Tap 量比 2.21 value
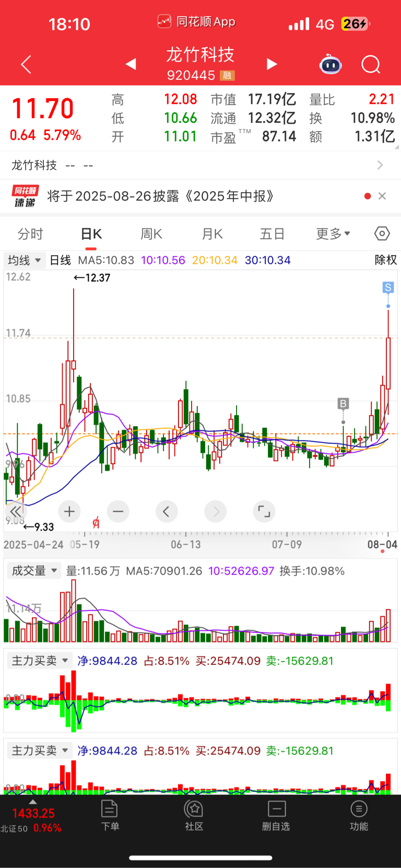The image size is (401, 868). coord(382,99)
